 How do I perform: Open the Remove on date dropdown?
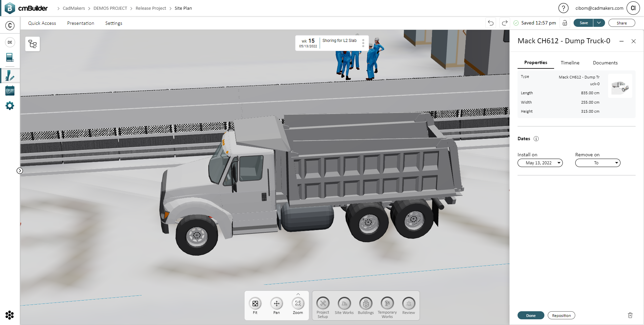(x=598, y=163)
